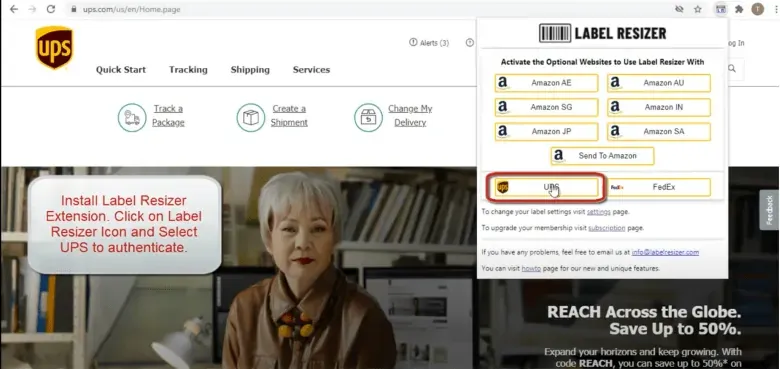Open the settings page link

[598, 211]
